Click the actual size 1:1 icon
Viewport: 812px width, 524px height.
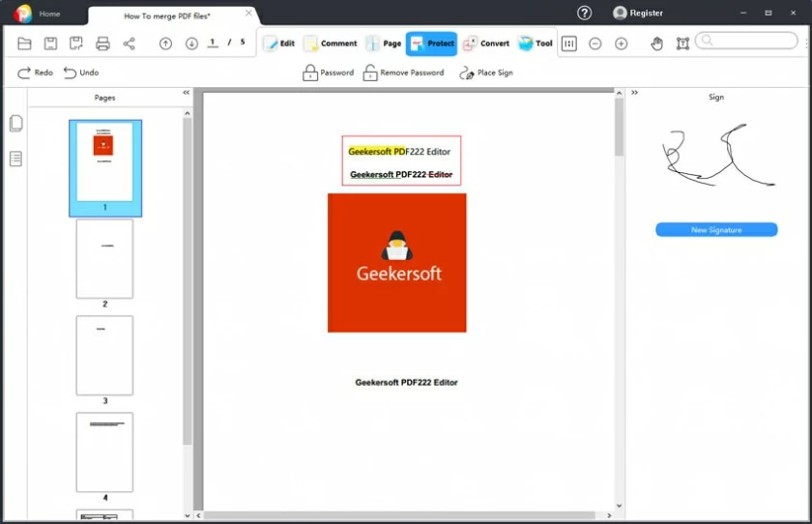coord(569,44)
